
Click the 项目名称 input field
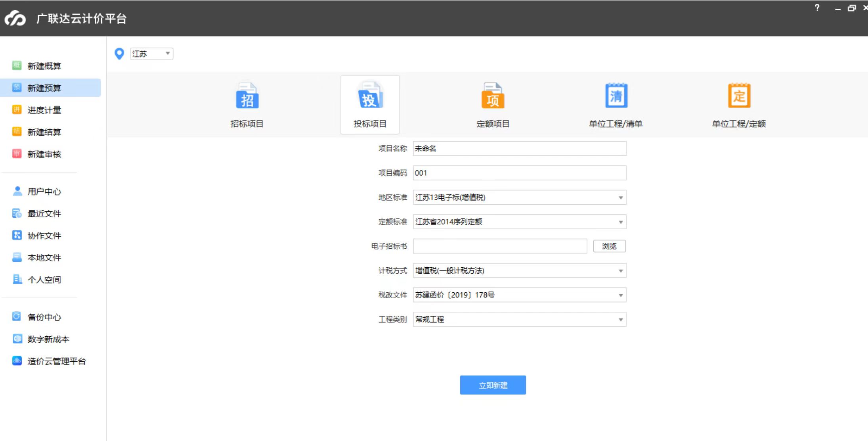tap(519, 148)
